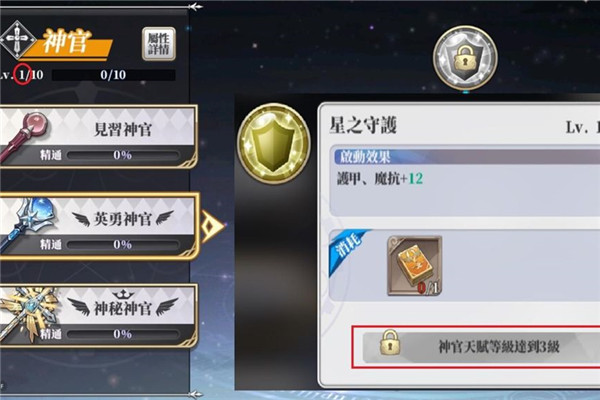Click the blue crystal staff icon
This screenshot has height=400, width=600.
click(x=28, y=223)
